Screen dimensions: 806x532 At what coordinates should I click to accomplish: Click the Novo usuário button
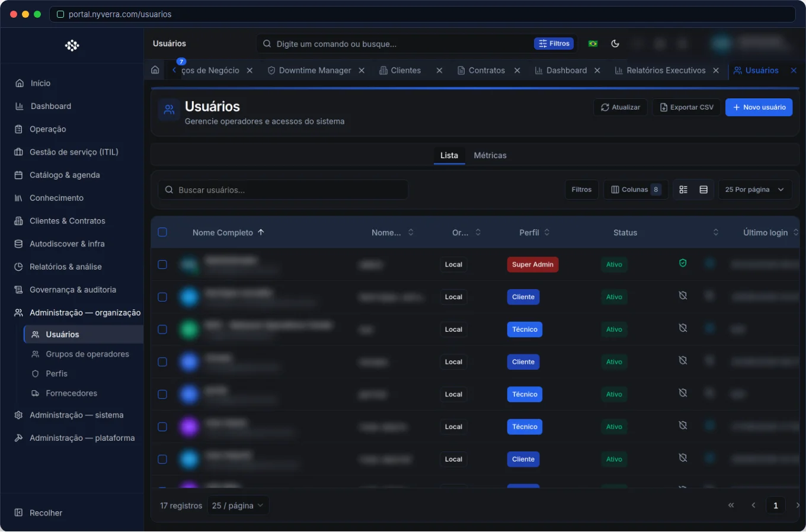point(759,107)
